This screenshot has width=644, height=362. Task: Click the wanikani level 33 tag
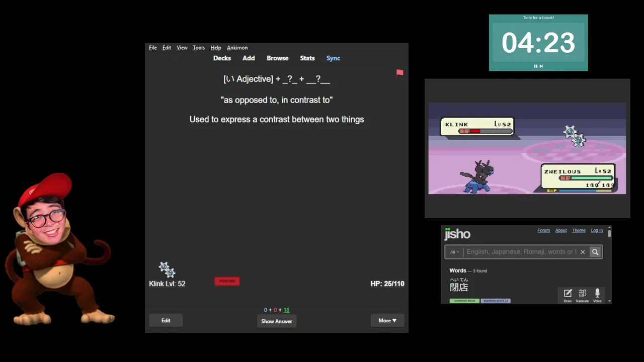496,301
